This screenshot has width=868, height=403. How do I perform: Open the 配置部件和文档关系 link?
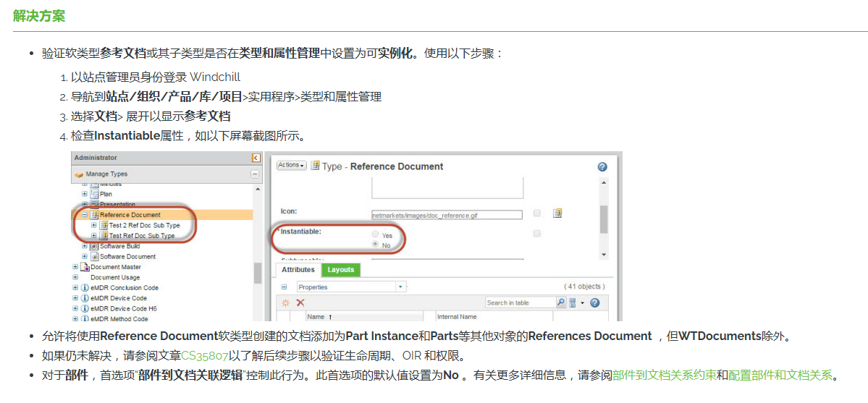click(780, 376)
